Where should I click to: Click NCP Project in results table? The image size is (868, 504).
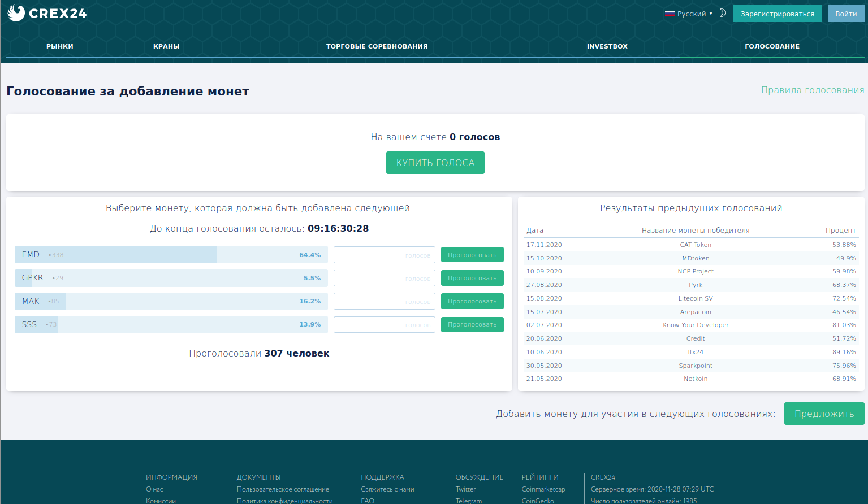click(696, 271)
